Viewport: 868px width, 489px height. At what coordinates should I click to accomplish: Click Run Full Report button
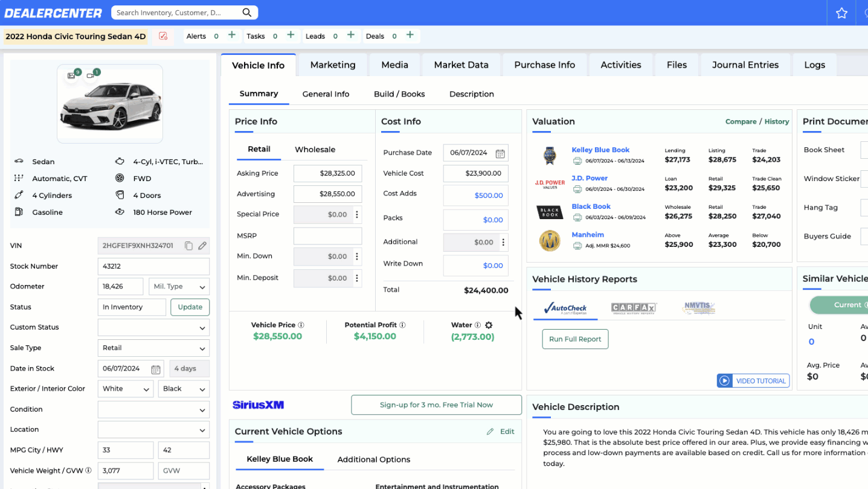(x=575, y=339)
